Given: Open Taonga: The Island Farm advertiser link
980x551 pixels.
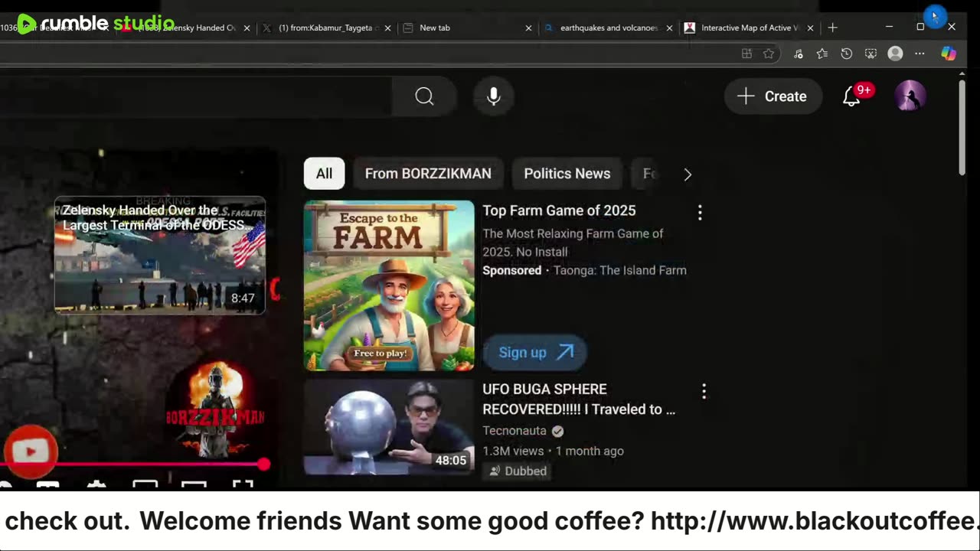Looking at the screenshot, I should point(620,270).
